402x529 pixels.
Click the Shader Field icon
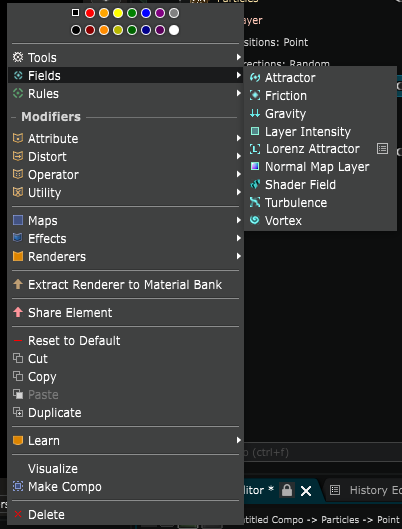coord(255,185)
